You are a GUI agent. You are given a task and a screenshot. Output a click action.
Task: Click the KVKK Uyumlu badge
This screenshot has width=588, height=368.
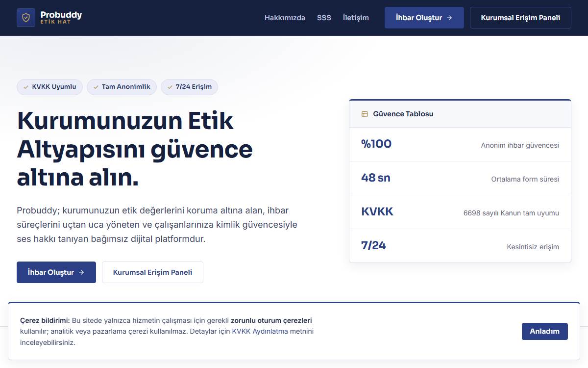(x=49, y=87)
